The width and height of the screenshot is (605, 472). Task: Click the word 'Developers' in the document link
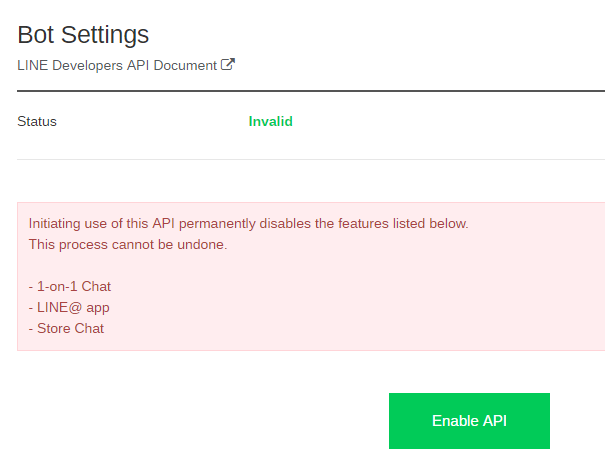click(88, 65)
